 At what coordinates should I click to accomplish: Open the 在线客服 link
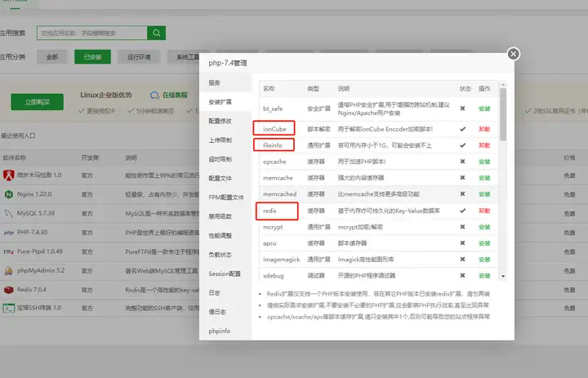175,96
